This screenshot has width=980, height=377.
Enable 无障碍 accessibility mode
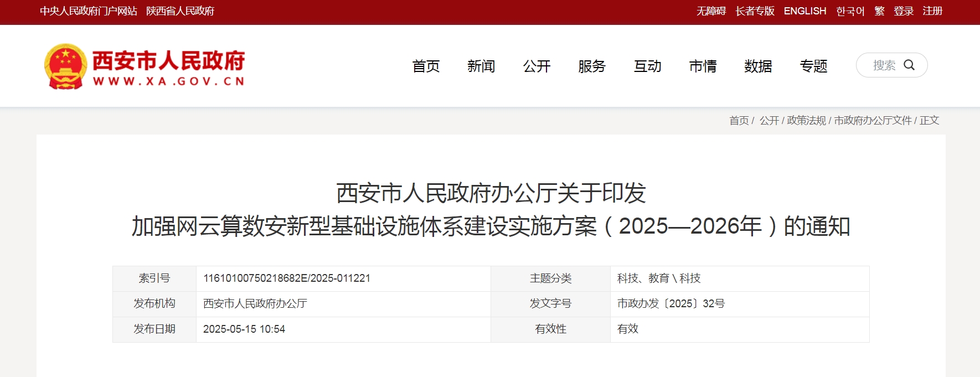pyautogui.click(x=711, y=11)
